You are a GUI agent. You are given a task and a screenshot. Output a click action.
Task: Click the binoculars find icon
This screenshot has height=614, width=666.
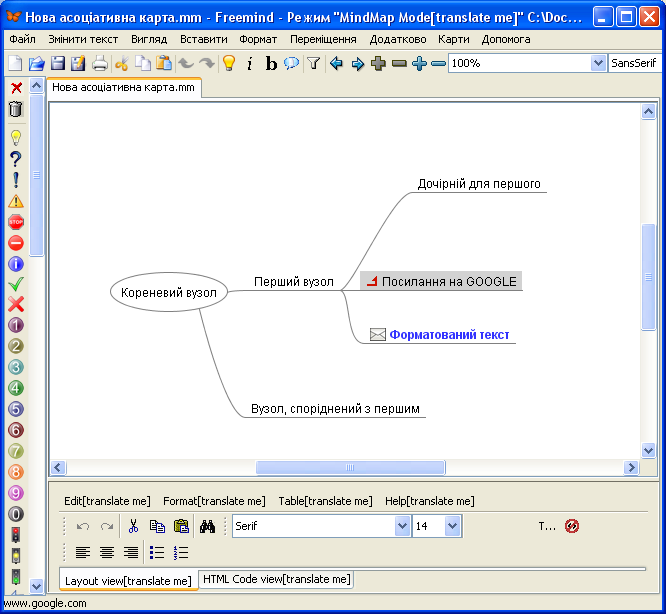(207, 527)
